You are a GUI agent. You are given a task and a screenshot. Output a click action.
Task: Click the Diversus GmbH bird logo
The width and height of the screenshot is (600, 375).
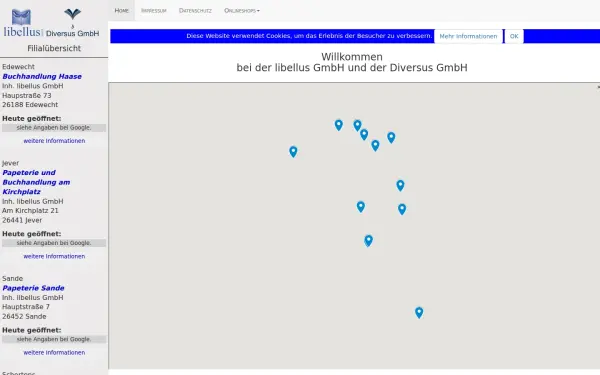coord(72,23)
